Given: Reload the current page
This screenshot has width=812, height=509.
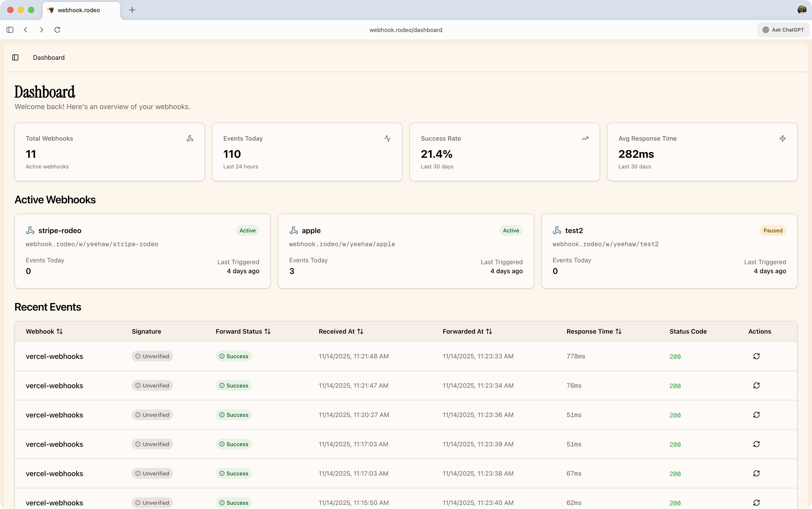Looking at the screenshot, I should click(x=57, y=30).
